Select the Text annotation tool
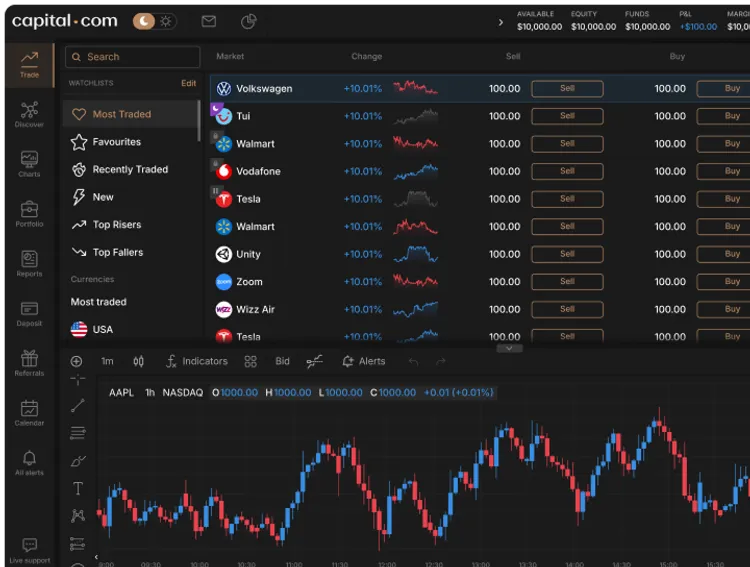Image resolution: width=750 pixels, height=567 pixels. [x=77, y=489]
